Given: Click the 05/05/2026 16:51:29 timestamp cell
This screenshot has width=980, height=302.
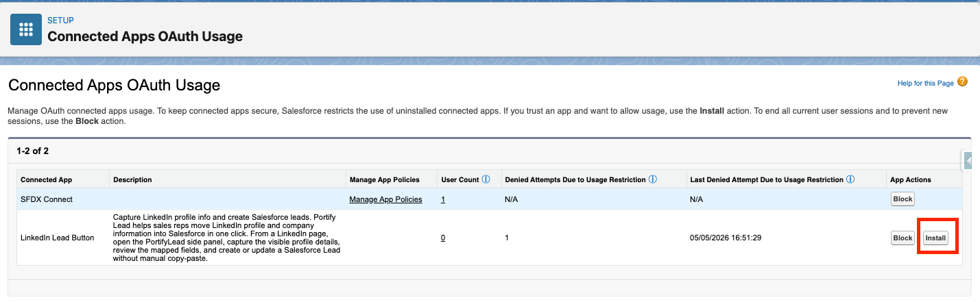Looking at the screenshot, I should pyautogui.click(x=726, y=238).
